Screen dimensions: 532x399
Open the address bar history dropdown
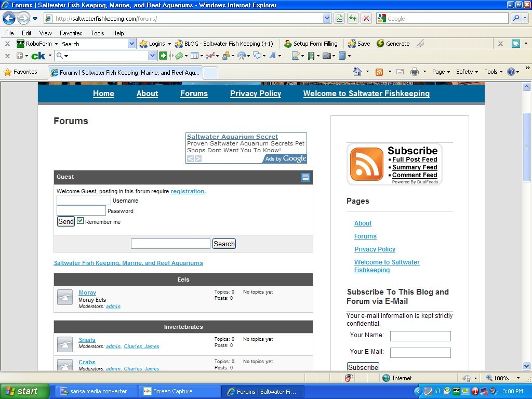click(327, 18)
